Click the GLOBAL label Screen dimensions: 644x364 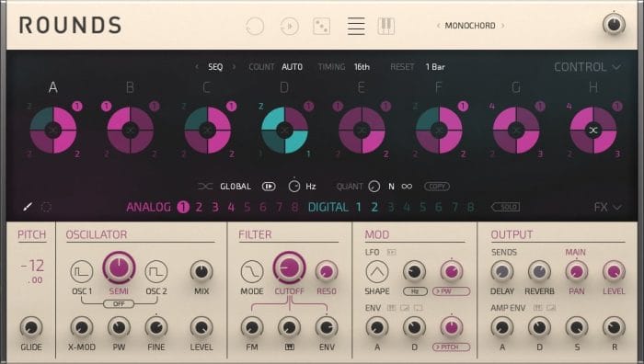236,187
